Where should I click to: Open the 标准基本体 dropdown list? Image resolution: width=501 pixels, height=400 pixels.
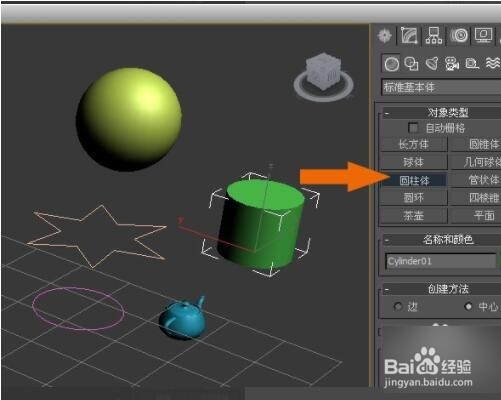coord(441,87)
